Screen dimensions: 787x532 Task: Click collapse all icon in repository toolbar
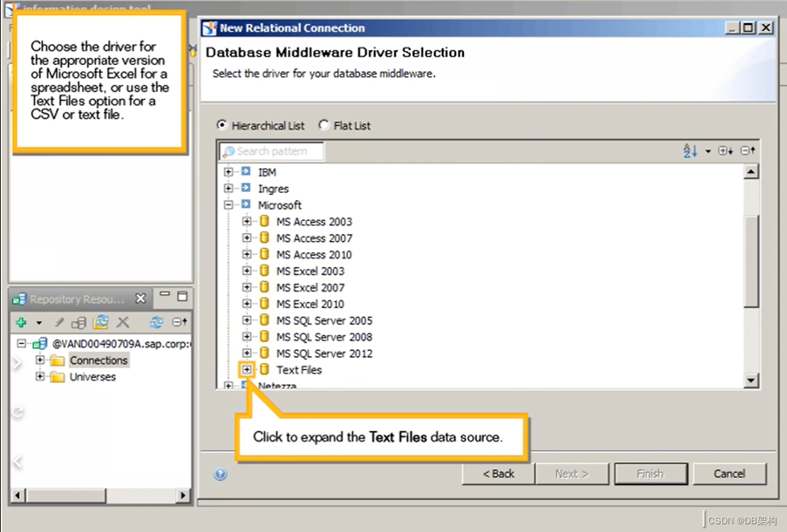[x=180, y=322]
